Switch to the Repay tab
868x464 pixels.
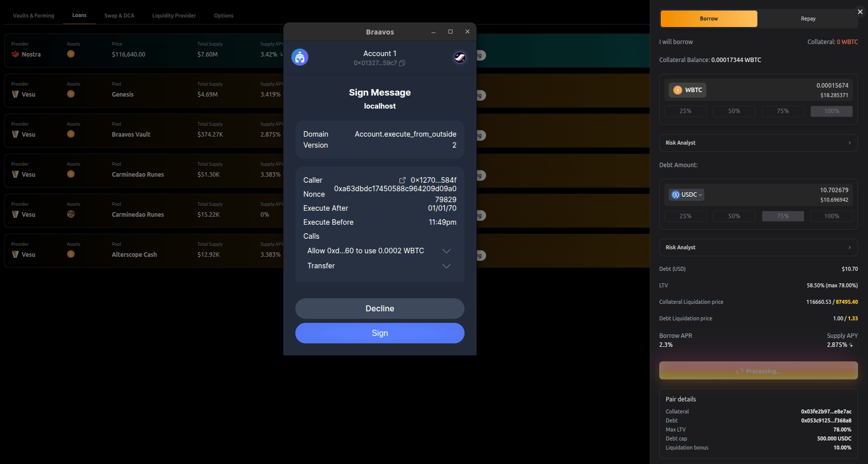click(x=808, y=19)
